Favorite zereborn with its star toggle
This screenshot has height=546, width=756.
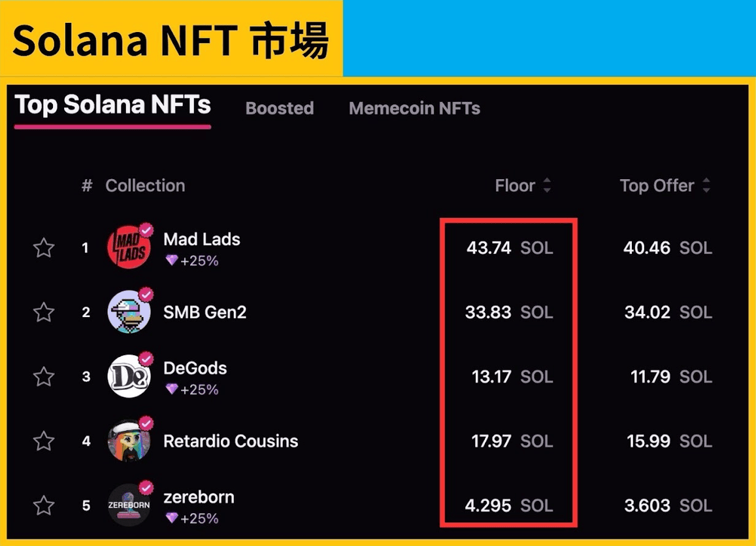(43, 505)
